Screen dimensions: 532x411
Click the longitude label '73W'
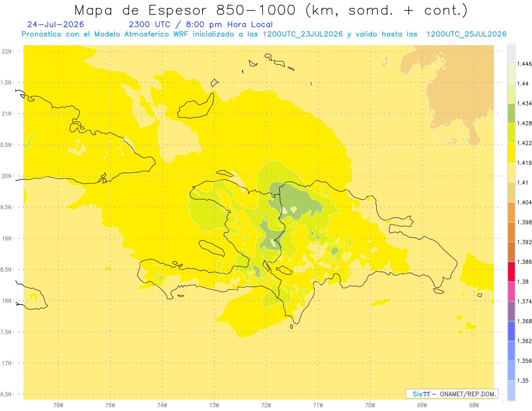click(x=214, y=405)
